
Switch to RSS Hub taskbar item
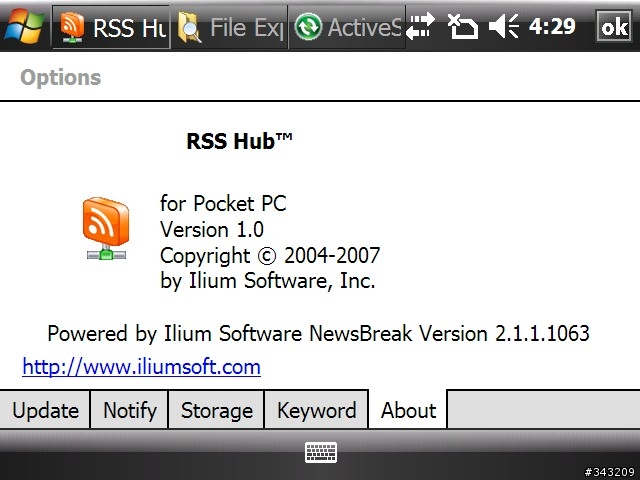(111, 27)
